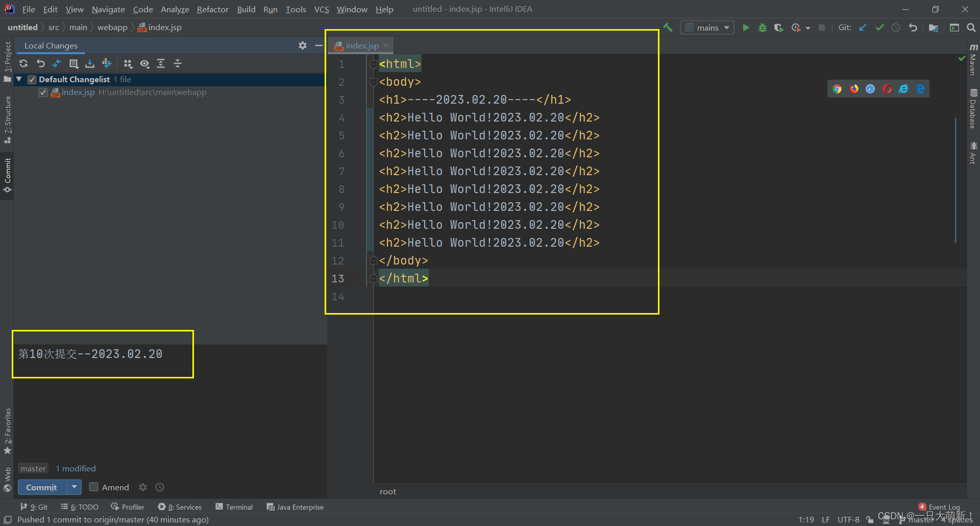Click the Expand All icon
Image resolution: width=980 pixels, height=526 pixels.
tap(161, 63)
